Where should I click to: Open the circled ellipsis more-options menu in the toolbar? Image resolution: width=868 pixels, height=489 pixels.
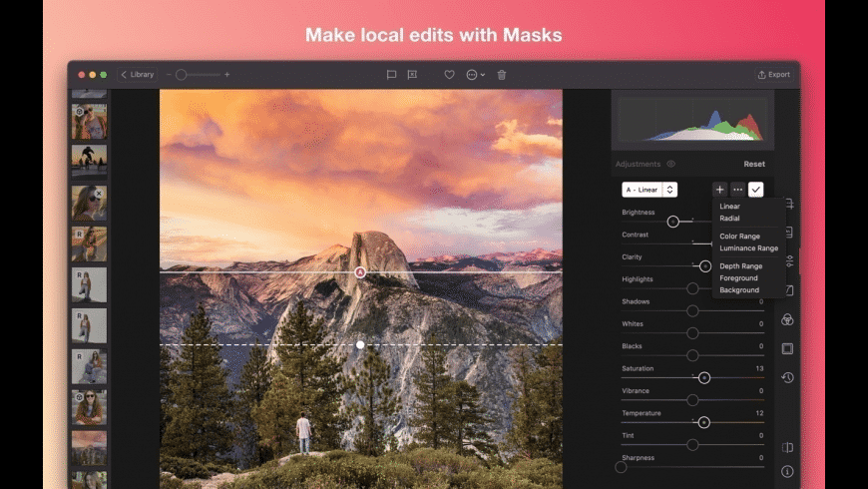[x=475, y=75]
